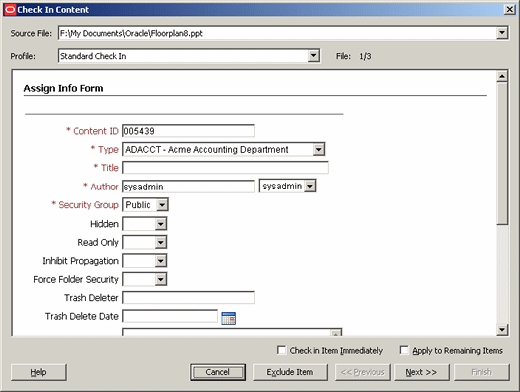
Task: Close the Check In Content dialog
Action: pyautogui.click(x=509, y=10)
